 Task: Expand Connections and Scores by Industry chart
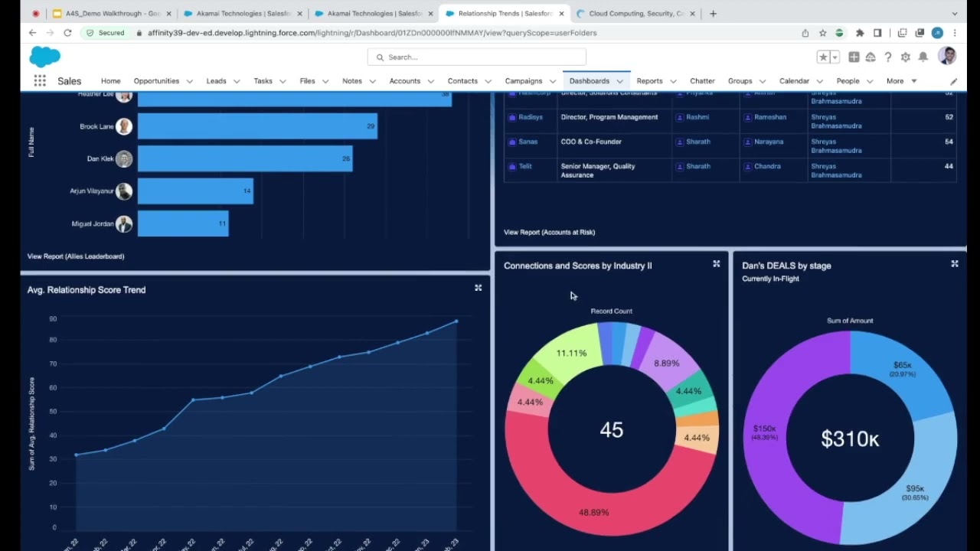717,264
